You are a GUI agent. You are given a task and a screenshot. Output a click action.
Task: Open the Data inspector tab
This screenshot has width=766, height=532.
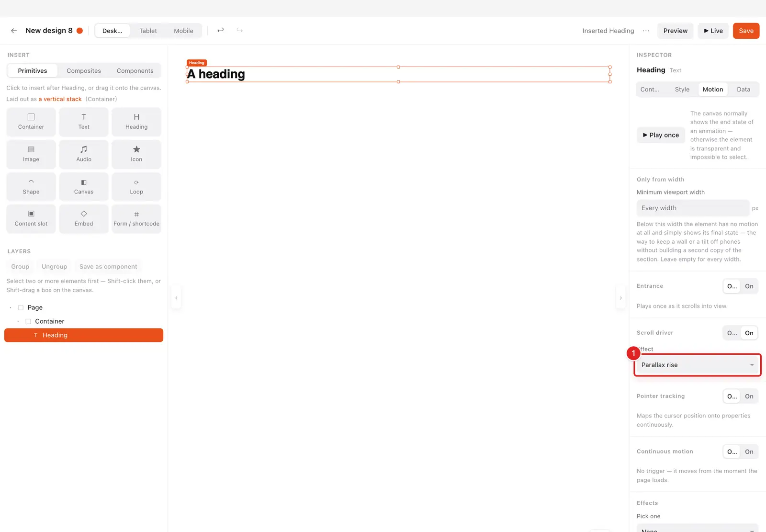click(743, 89)
